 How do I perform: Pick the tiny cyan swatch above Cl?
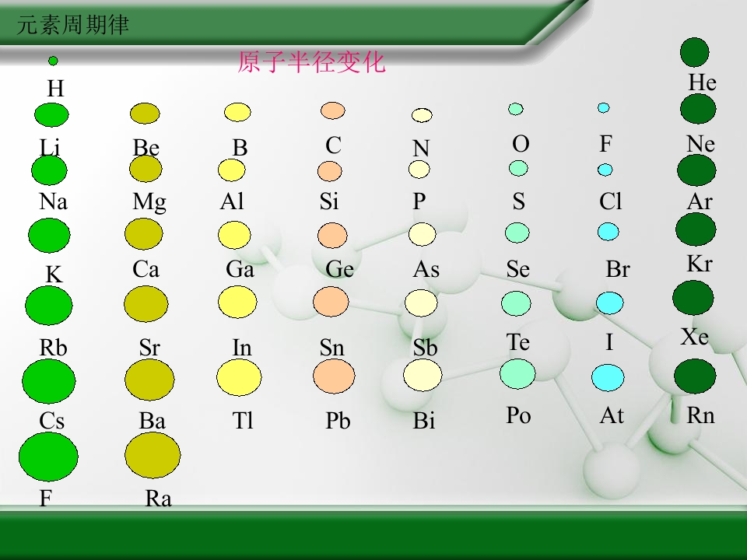pyautogui.click(x=605, y=170)
